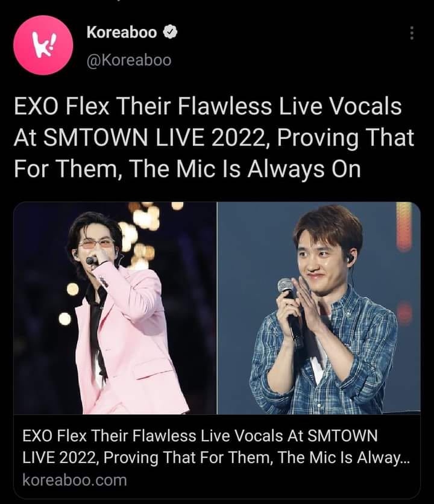434x504 pixels.
Task: Tap the @Koreaboo handle
Action: (128, 60)
